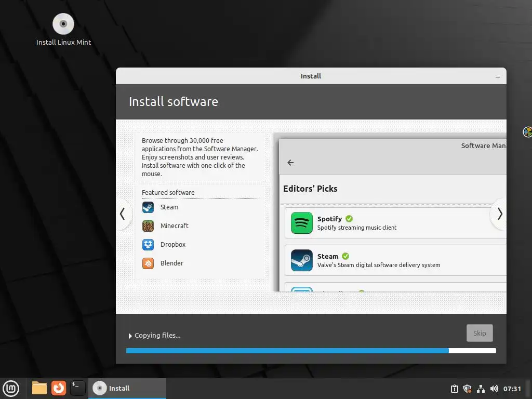Click the Dropbox label in Featured software

pos(173,245)
